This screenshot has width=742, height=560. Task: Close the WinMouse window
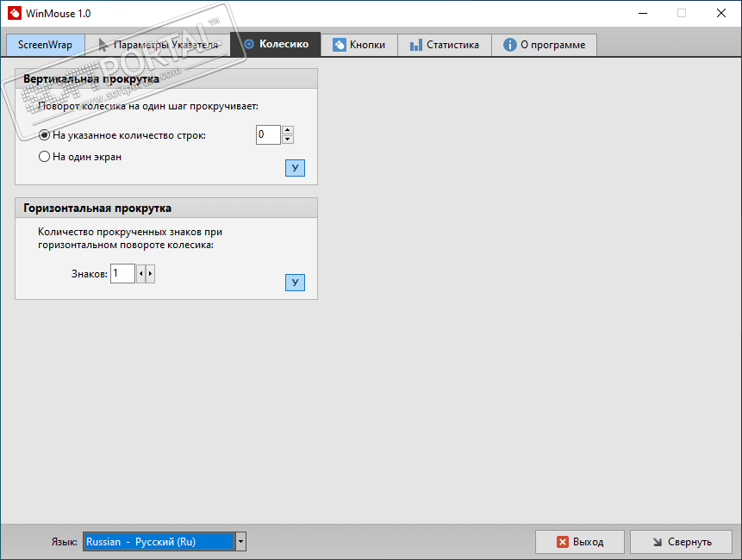pyautogui.click(x=721, y=13)
